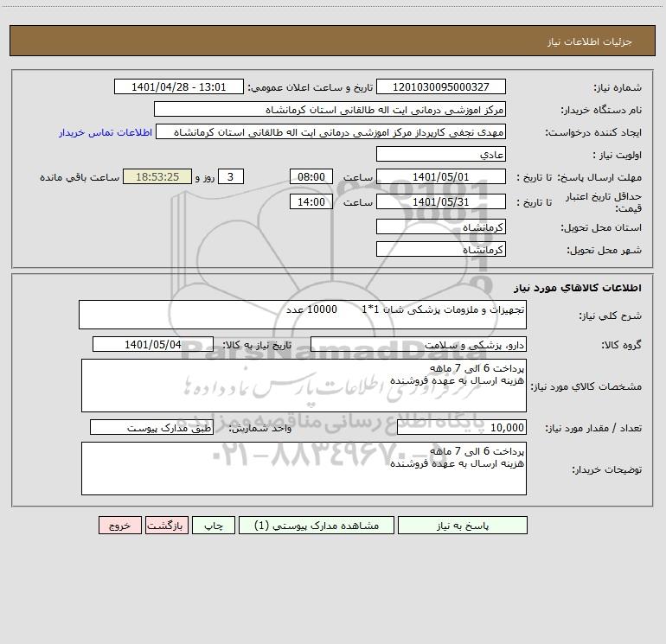
Task: Select the شماره نیاز field 1201030095000327
Action: [441, 86]
